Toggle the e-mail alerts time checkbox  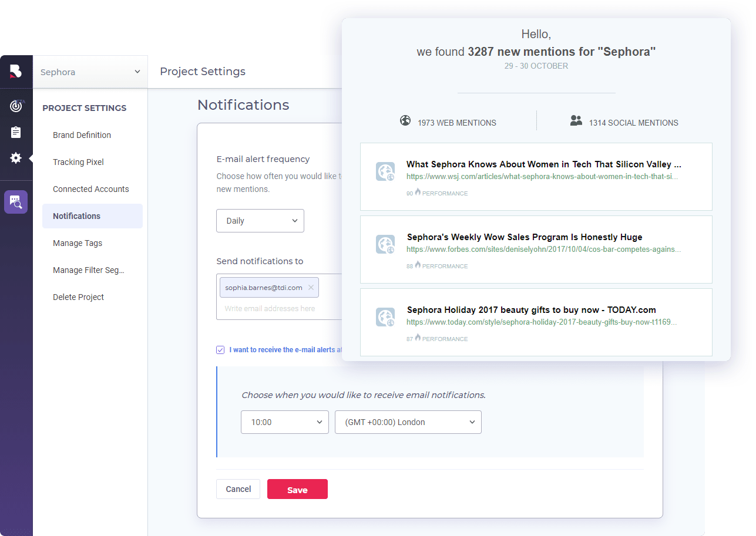coord(220,349)
